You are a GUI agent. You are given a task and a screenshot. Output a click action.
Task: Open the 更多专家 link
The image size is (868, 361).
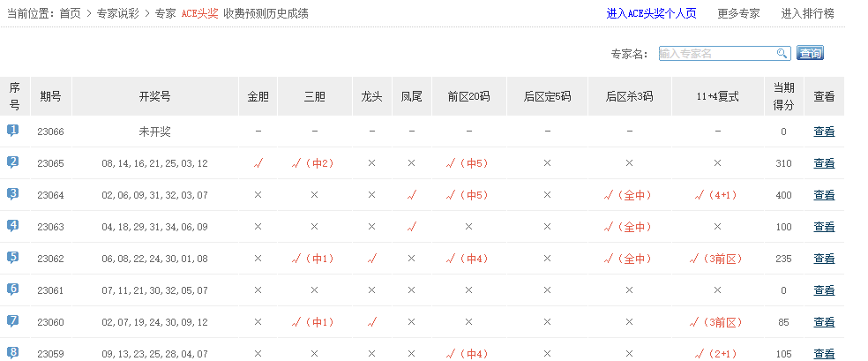[x=738, y=13]
